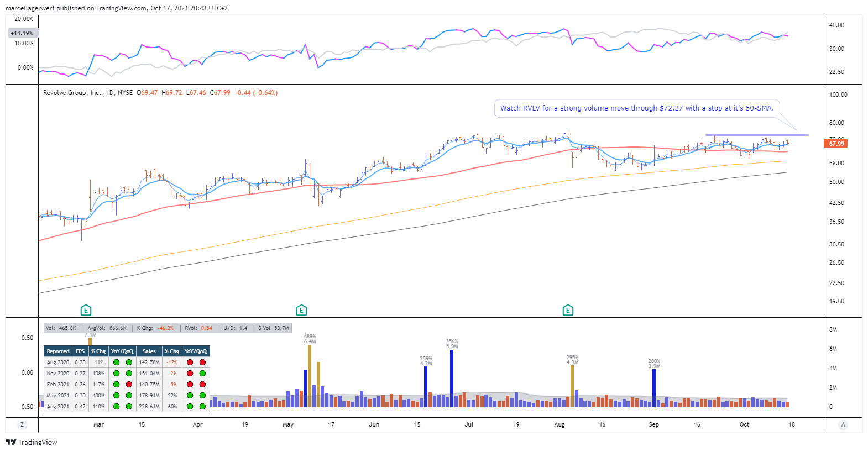The height and width of the screenshot is (452, 868).
Task: Click the NYSE exchange label
Action: [x=125, y=93]
